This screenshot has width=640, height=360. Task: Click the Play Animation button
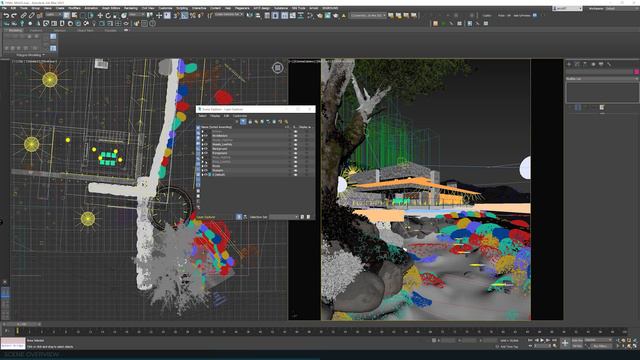coord(542,340)
